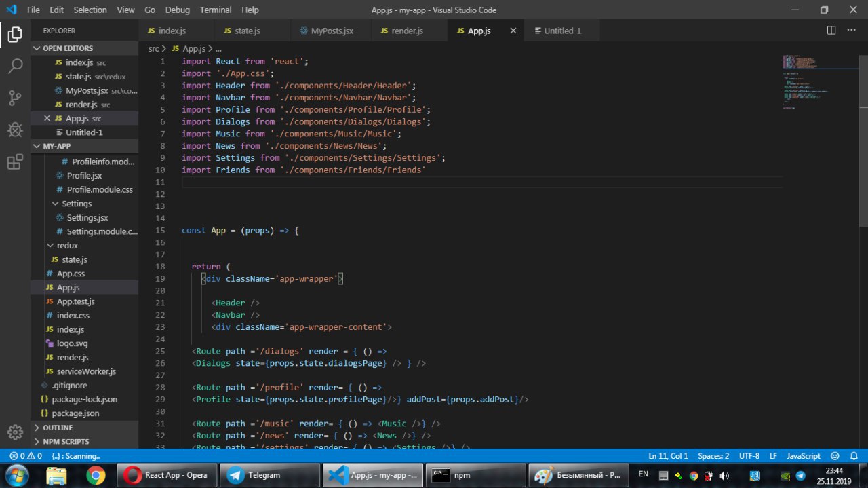Collapse the OPEN EDITORS section
Screen dimensions: 868x488
click(x=68, y=48)
